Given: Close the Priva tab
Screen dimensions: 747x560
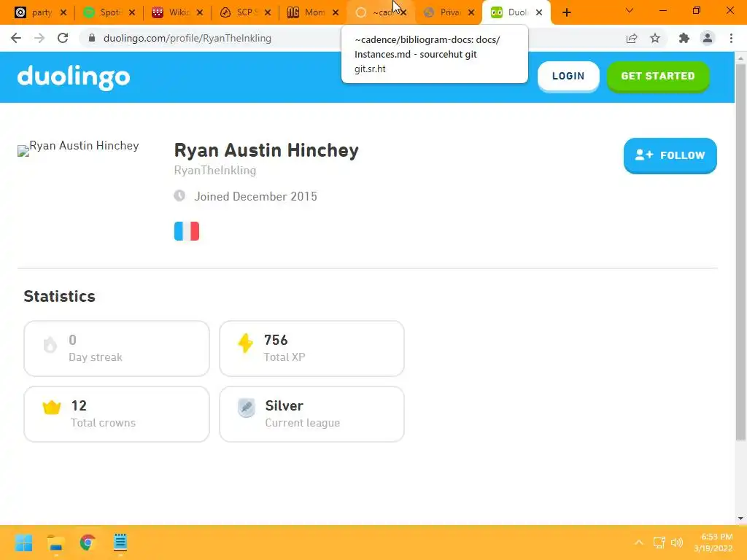Looking at the screenshot, I should point(471,12).
